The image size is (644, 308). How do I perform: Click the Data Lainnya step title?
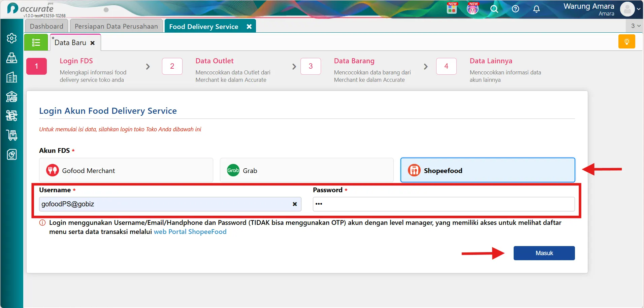(x=491, y=61)
